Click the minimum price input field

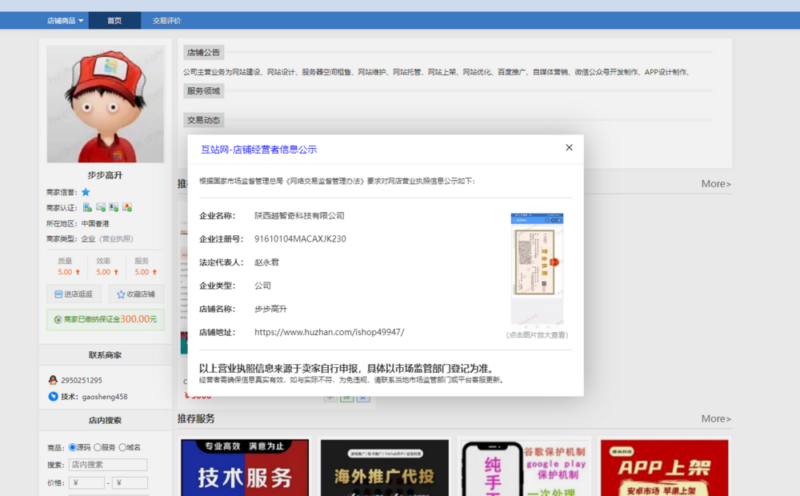click(87, 482)
